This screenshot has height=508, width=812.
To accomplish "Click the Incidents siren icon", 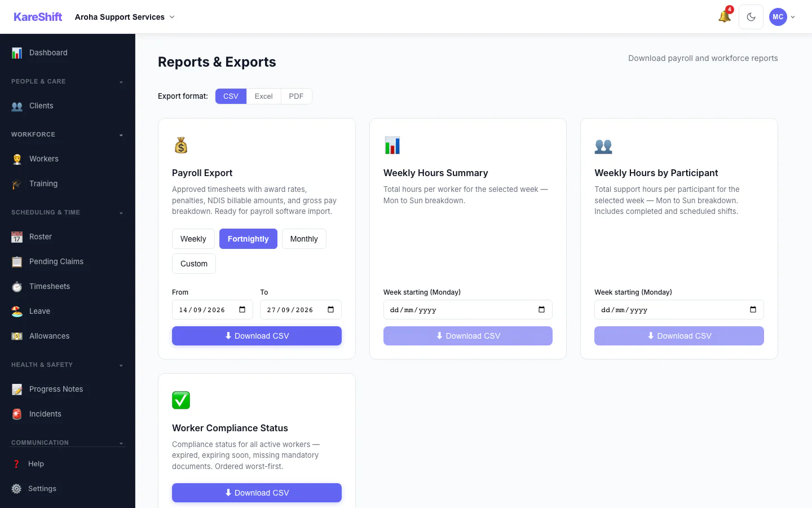I will [17, 414].
